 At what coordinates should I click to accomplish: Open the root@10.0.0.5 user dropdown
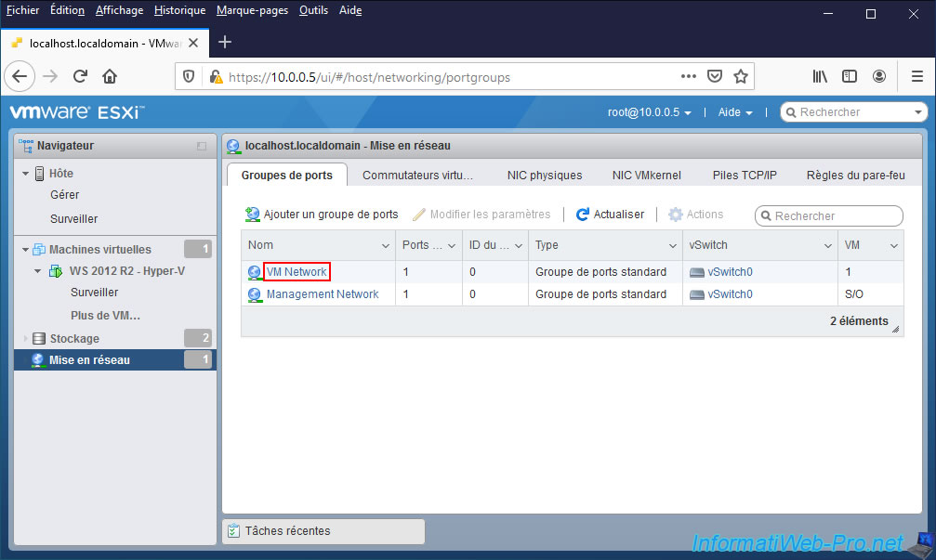tap(650, 112)
